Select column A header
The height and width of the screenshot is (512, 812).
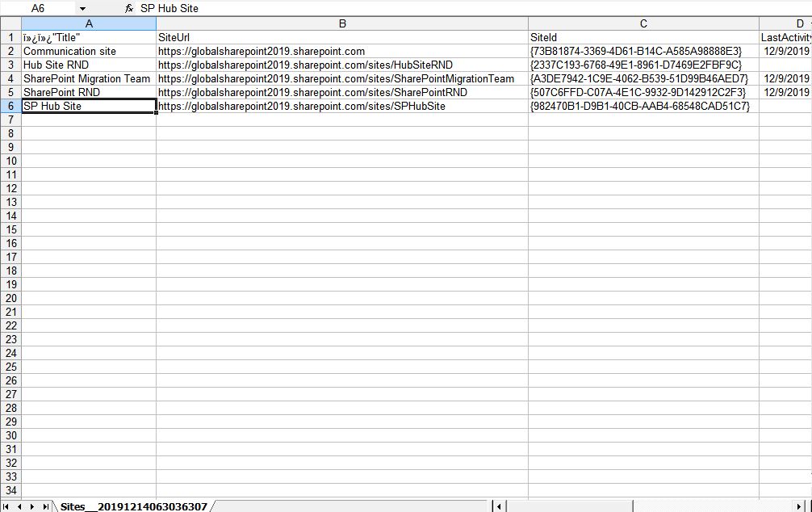pos(89,24)
